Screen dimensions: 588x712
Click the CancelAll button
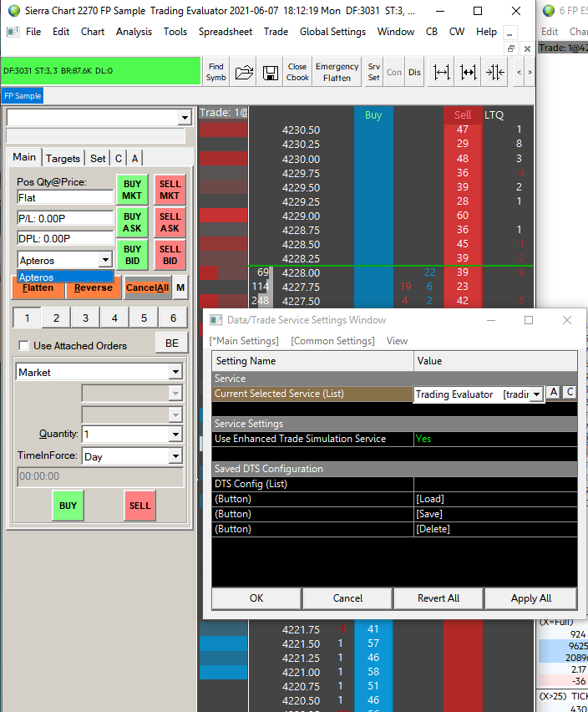[x=148, y=287]
